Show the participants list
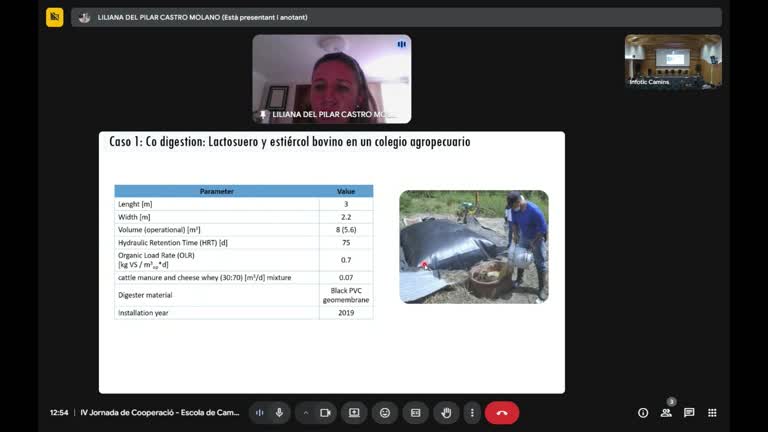 (666, 412)
